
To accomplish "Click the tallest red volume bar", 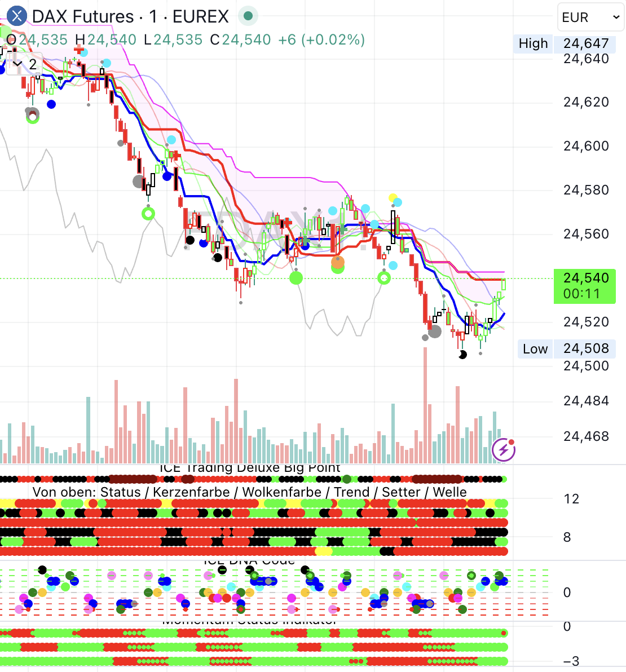I will 425,405.
